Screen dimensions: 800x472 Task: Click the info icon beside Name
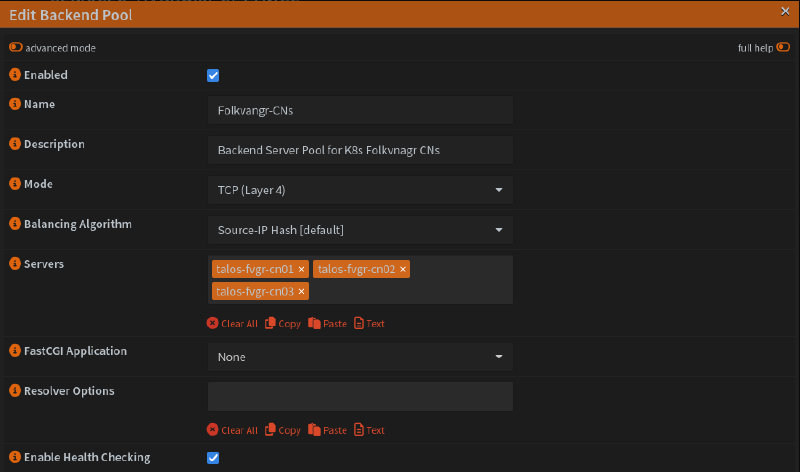pos(15,104)
